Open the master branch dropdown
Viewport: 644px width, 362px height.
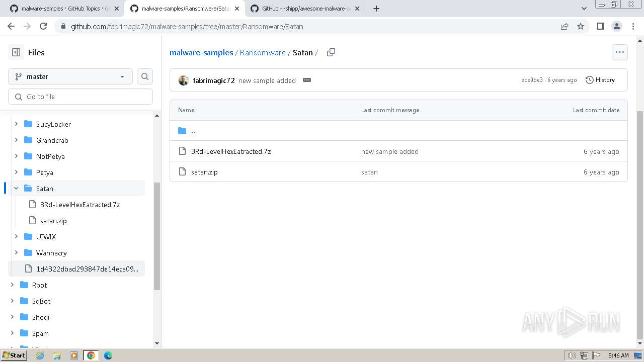tap(70, 76)
